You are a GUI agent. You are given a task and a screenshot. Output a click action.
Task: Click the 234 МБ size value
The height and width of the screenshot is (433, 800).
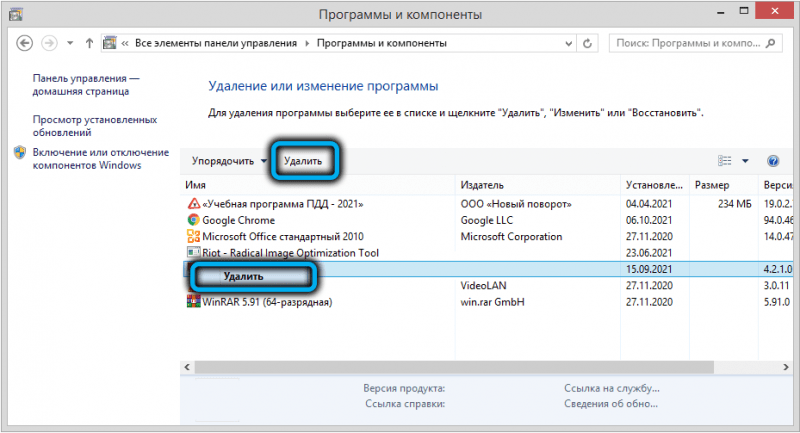735,204
